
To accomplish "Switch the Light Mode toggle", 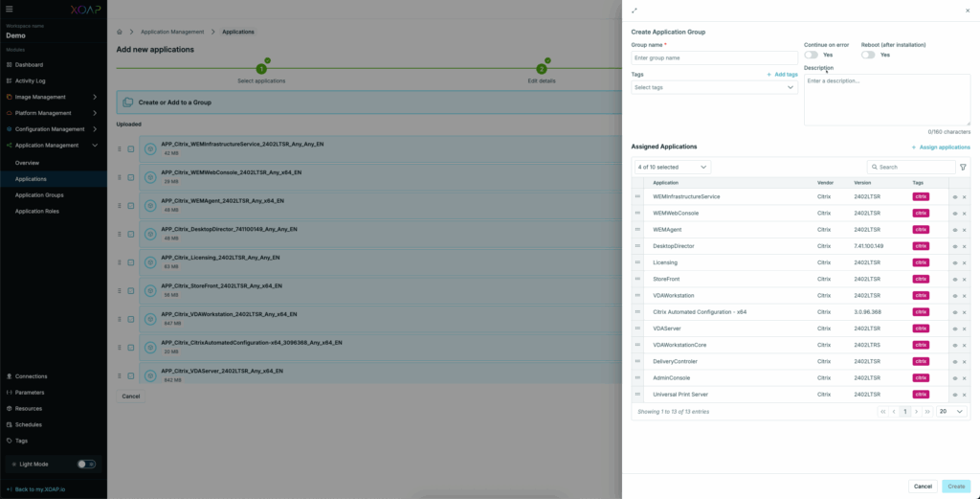I will point(86,464).
